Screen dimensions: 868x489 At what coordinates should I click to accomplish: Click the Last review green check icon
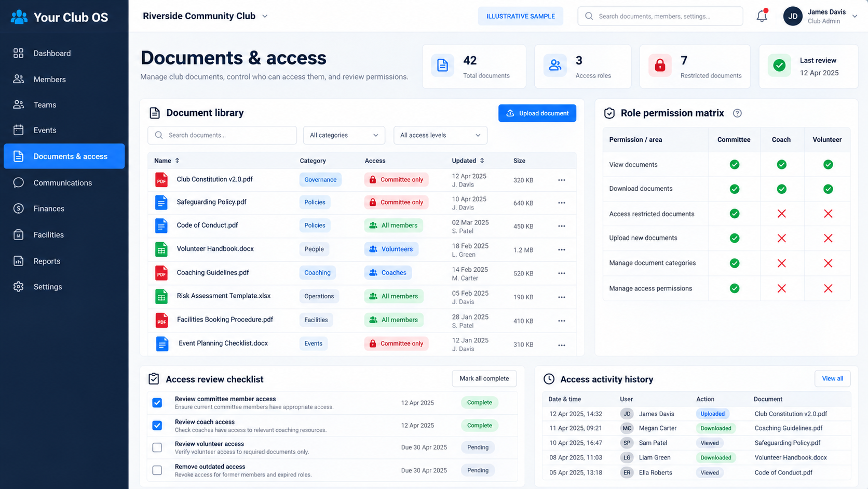(x=779, y=65)
